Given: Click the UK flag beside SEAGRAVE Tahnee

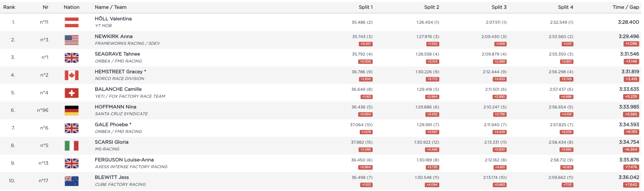Looking at the screenshot, I should pos(71,58).
